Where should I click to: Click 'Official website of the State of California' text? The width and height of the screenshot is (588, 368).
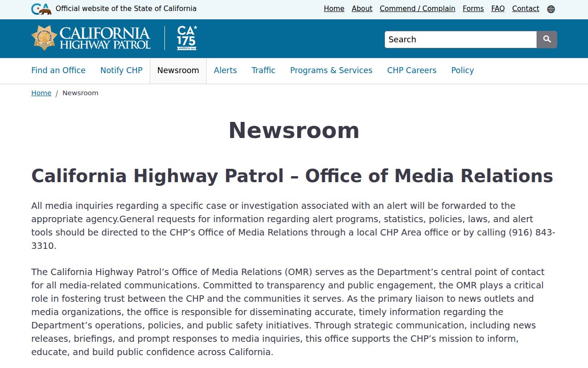click(x=126, y=9)
